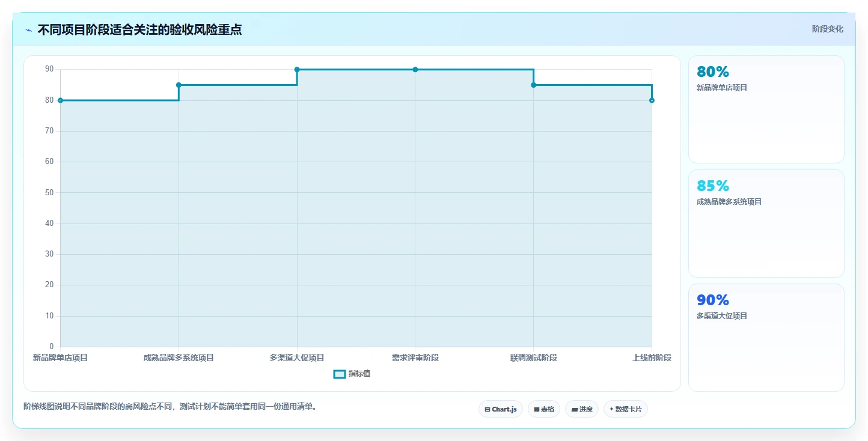Click the card caption 新品牌单店项目
868x441 pixels.
click(722, 88)
